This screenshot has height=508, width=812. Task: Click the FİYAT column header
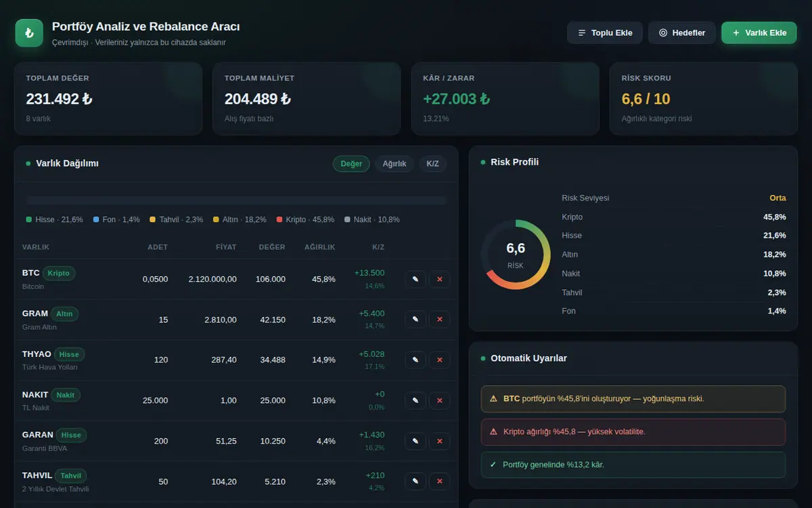(x=226, y=247)
